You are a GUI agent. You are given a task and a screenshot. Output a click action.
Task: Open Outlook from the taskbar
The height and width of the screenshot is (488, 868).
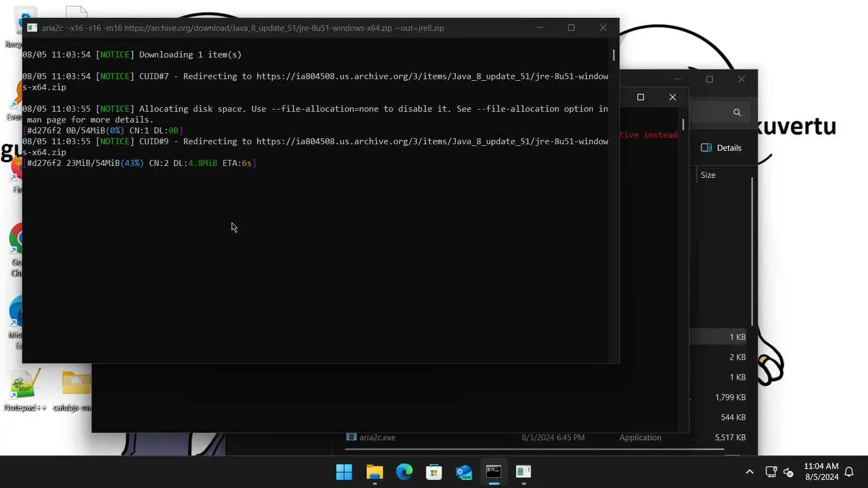click(x=464, y=472)
